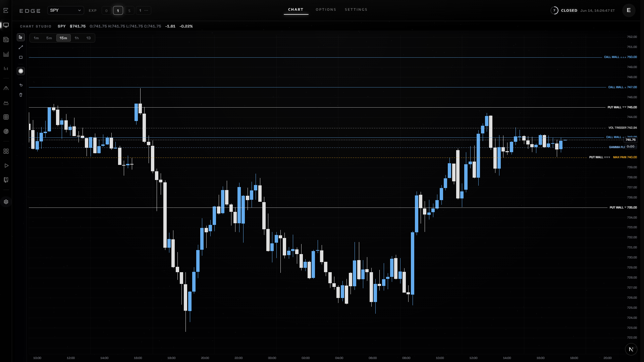The height and width of the screenshot is (362, 644).
Task: Switch to 5m timeframe
Action: pyautogui.click(x=49, y=38)
